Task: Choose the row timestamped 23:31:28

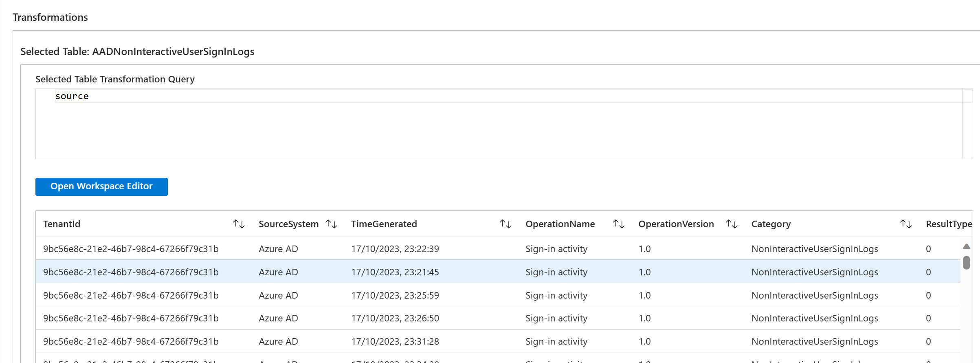Action: 395,341
